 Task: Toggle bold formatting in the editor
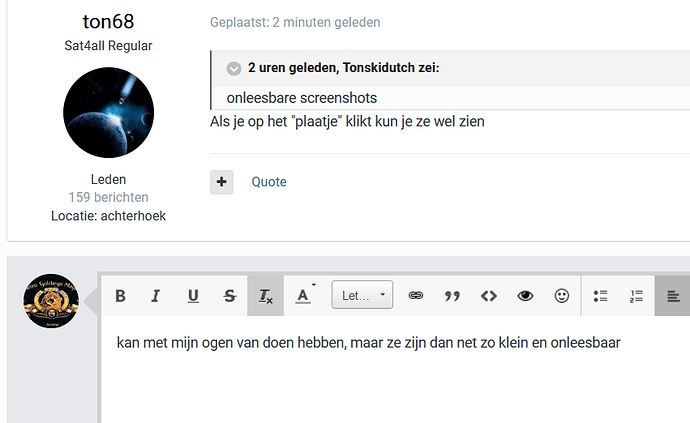tap(120, 296)
